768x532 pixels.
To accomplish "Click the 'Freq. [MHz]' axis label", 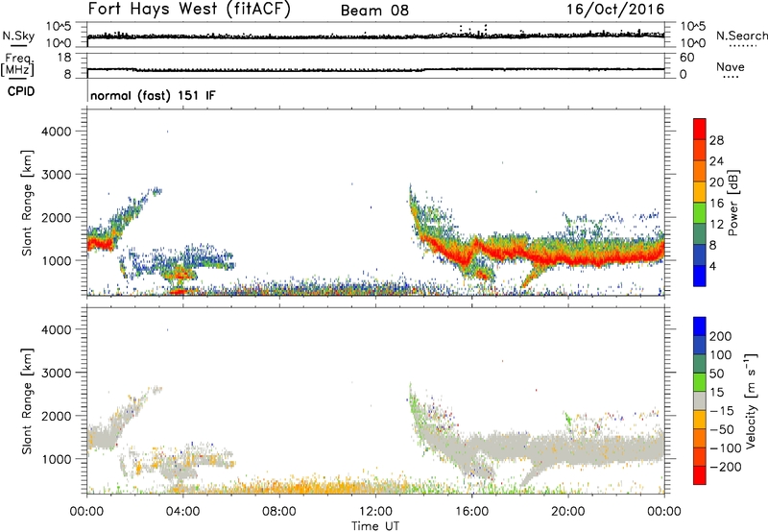I will (x=18, y=64).
